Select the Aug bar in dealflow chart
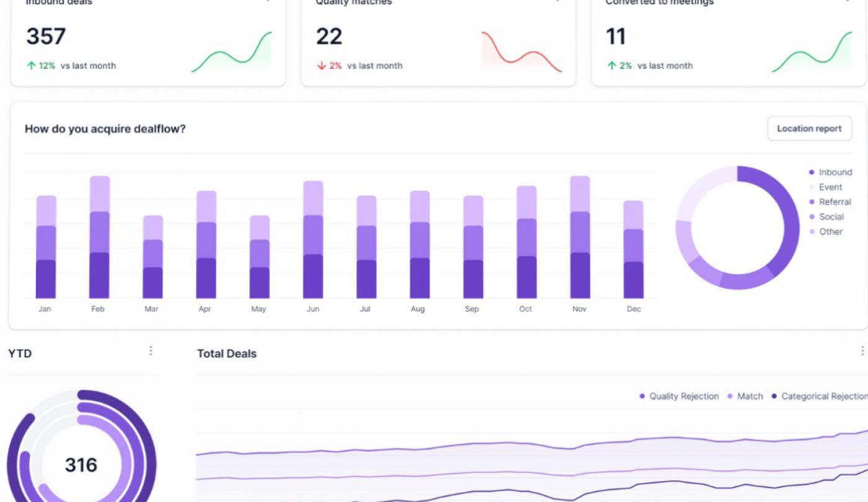This screenshot has width=868, height=502. click(420, 245)
